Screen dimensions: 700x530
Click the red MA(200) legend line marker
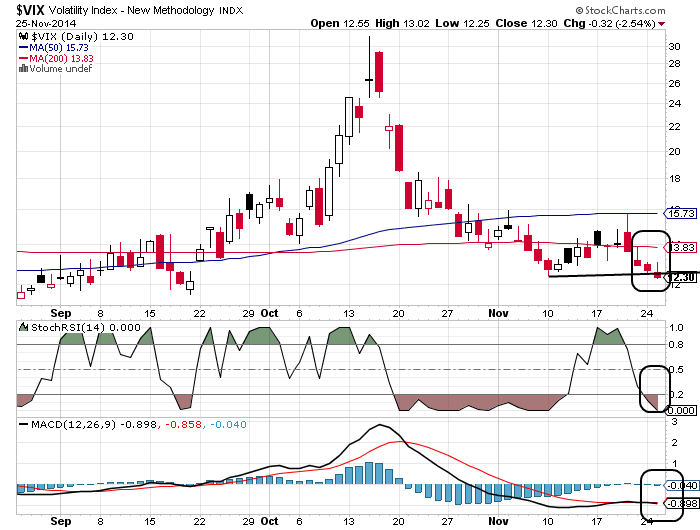[23, 58]
